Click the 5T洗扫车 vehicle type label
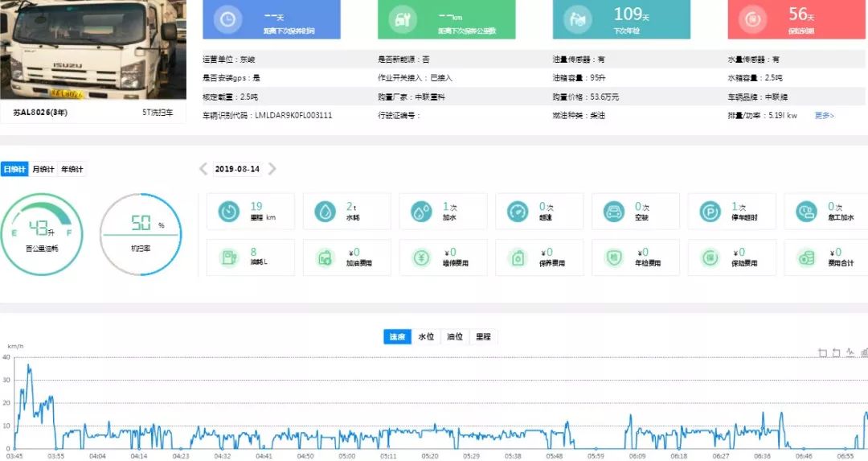The image size is (868, 461). (158, 113)
